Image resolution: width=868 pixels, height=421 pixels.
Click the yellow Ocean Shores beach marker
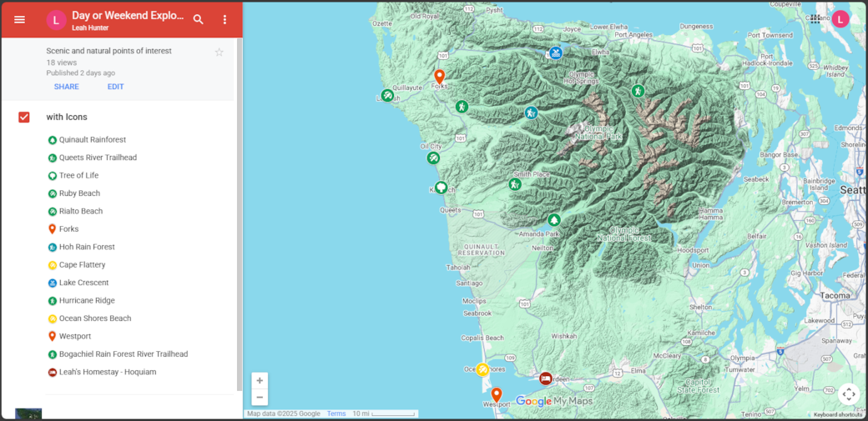click(x=482, y=369)
